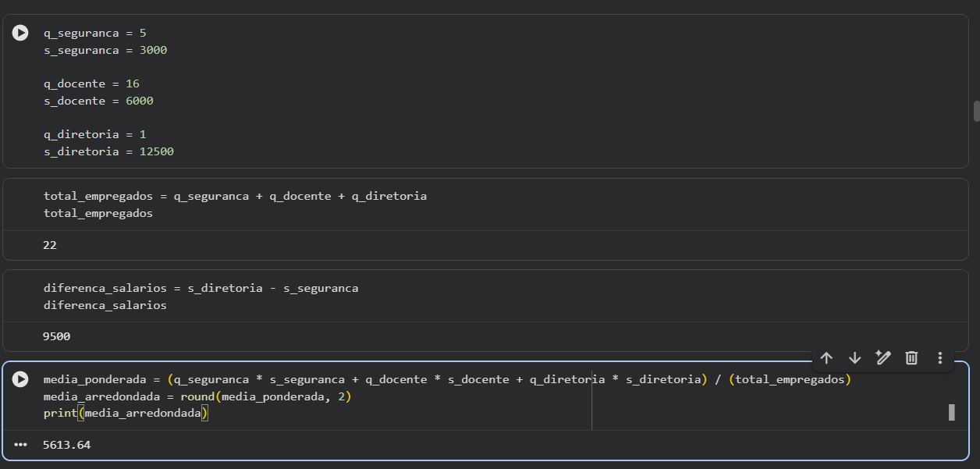Select the output value 5613.64
This screenshot has width=980, height=469.
(x=67, y=444)
